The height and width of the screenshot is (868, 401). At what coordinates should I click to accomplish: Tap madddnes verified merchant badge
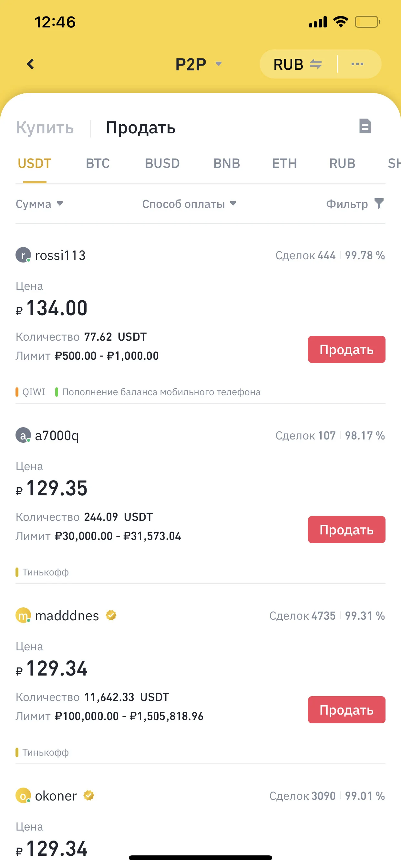point(111,615)
